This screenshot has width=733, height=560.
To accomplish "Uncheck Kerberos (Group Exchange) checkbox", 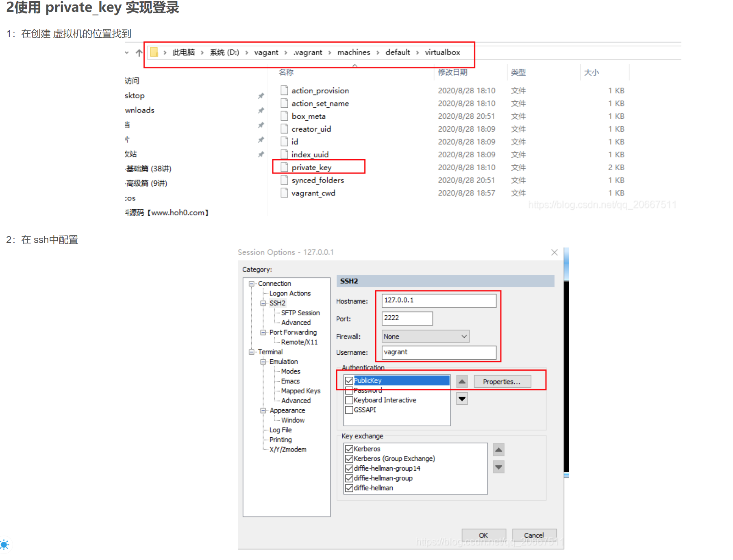I will (x=349, y=459).
